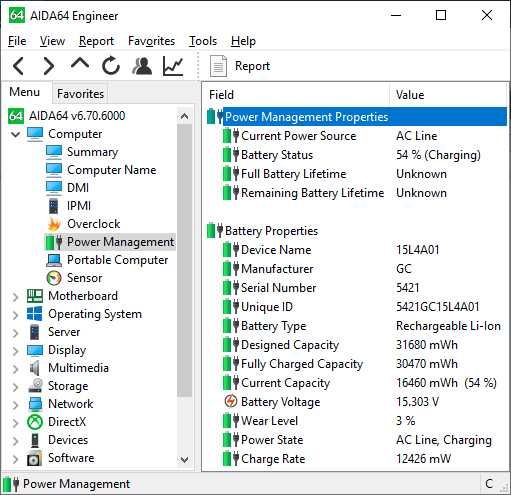The image size is (511, 495).
Task: Open the Help menu
Action: [243, 41]
